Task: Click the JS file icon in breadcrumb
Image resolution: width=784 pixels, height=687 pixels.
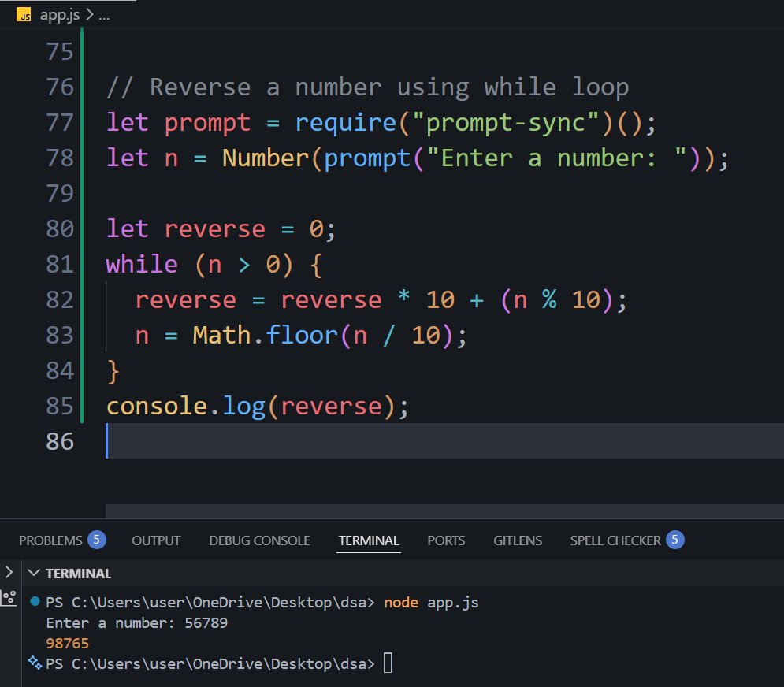Action: 24,15
